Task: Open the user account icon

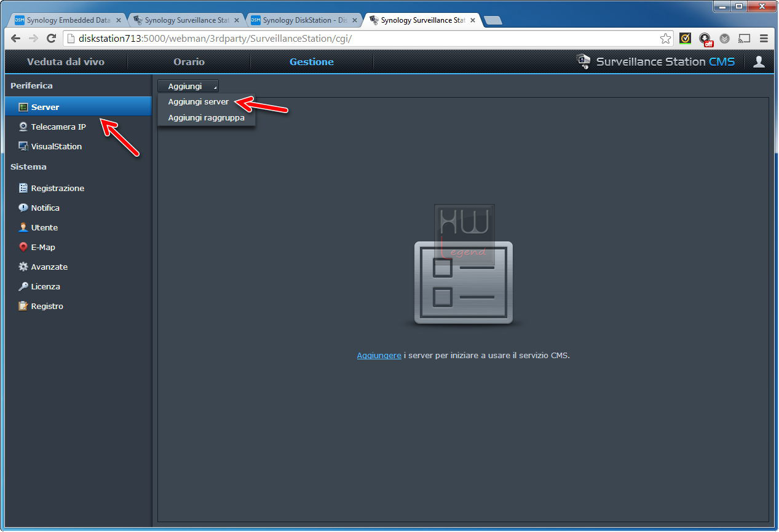Action: pos(759,61)
